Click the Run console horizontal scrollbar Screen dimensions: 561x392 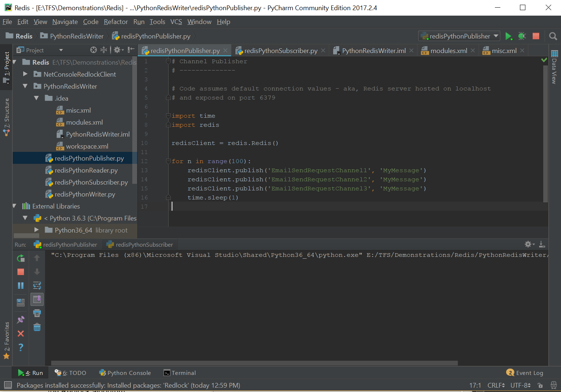(254, 363)
